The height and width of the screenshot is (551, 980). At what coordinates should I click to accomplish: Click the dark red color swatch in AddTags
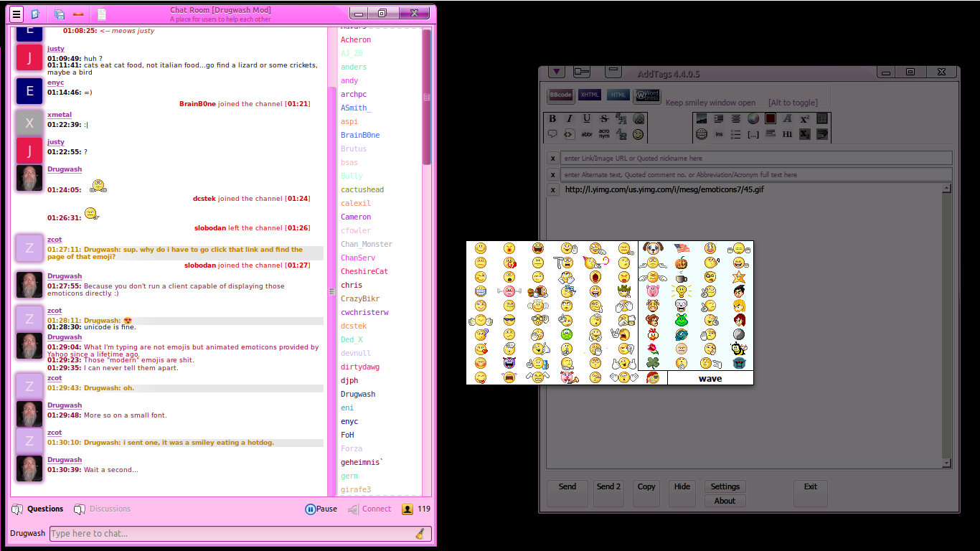point(771,118)
